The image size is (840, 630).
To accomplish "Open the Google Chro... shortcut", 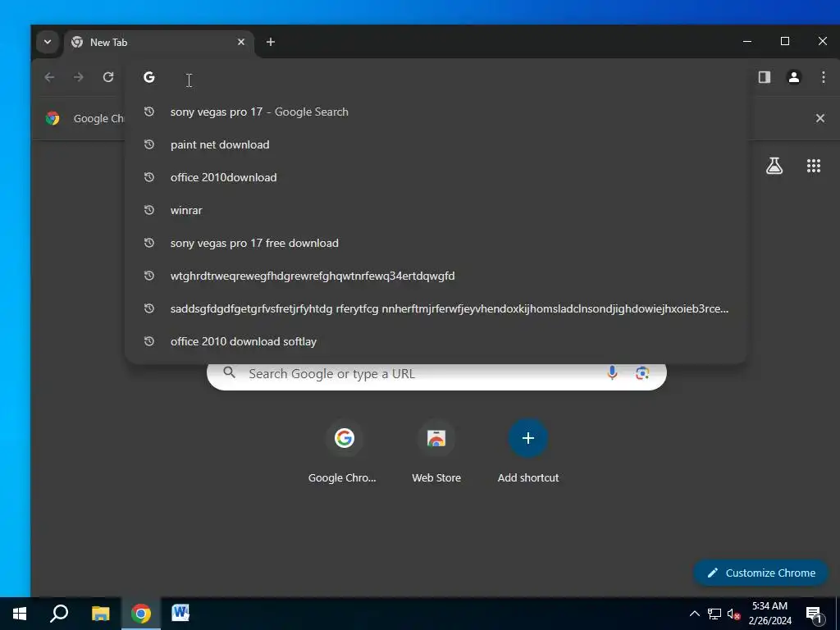I will 344,452.
